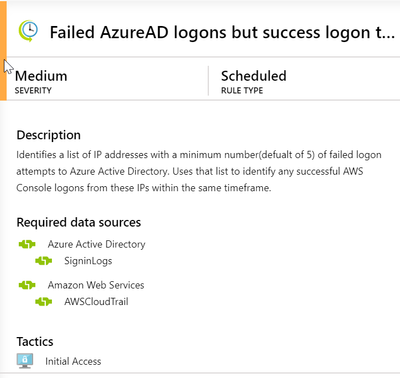Click the scheduled rule clock icon
The width and height of the screenshot is (400, 378).
28,31
